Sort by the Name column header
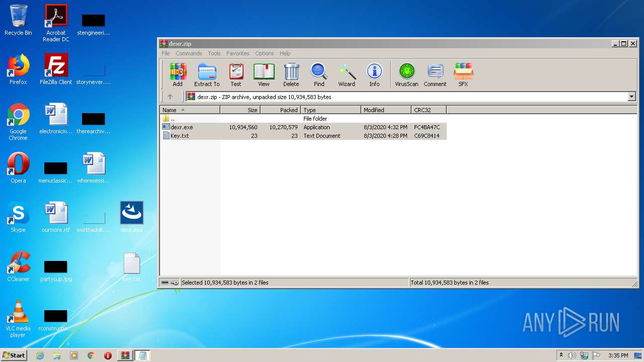The image size is (644, 362). point(190,110)
